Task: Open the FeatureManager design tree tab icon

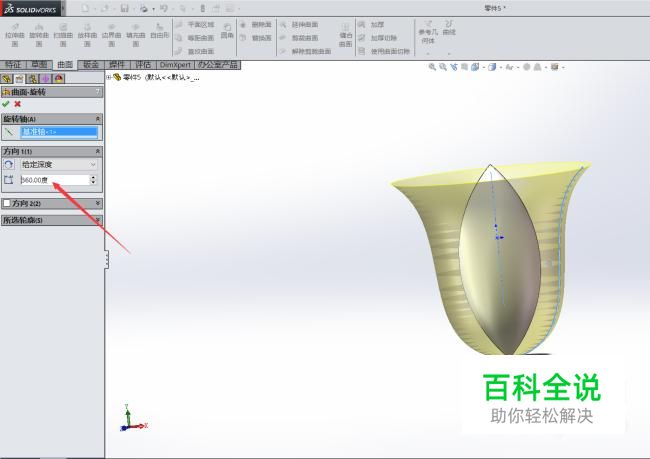Action: (6, 78)
